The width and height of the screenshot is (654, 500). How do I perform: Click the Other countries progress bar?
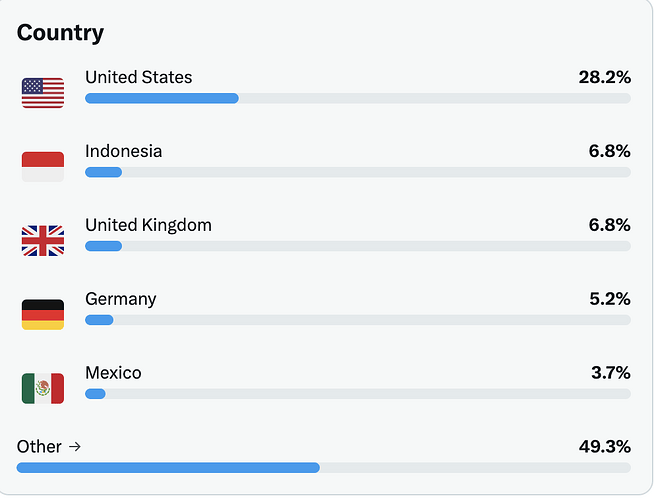click(x=323, y=467)
